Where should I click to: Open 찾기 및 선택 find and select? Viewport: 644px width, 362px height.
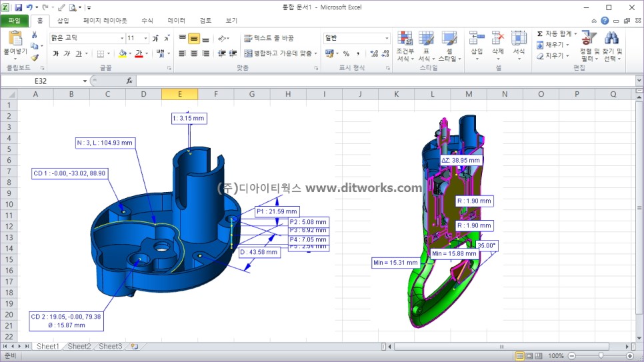[x=612, y=46]
